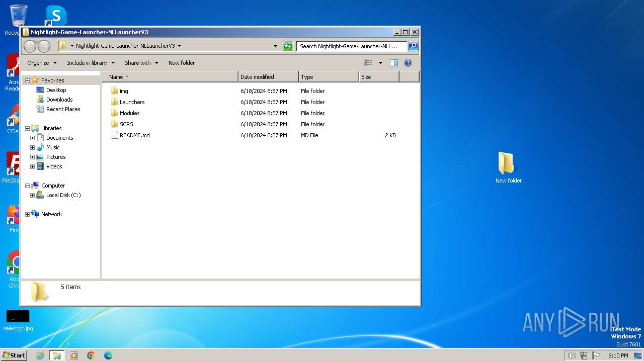The height and width of the screenshot is (362, 644).
Task: Expand the Videos library node
Action: point(32,166)
